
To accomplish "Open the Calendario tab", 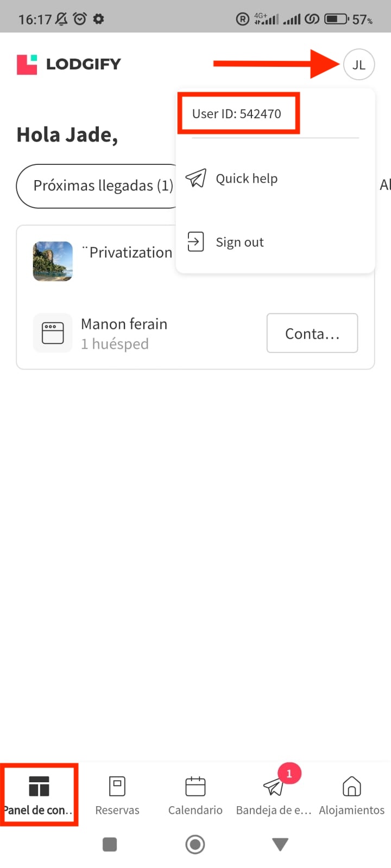I will [x=195, y=795].
